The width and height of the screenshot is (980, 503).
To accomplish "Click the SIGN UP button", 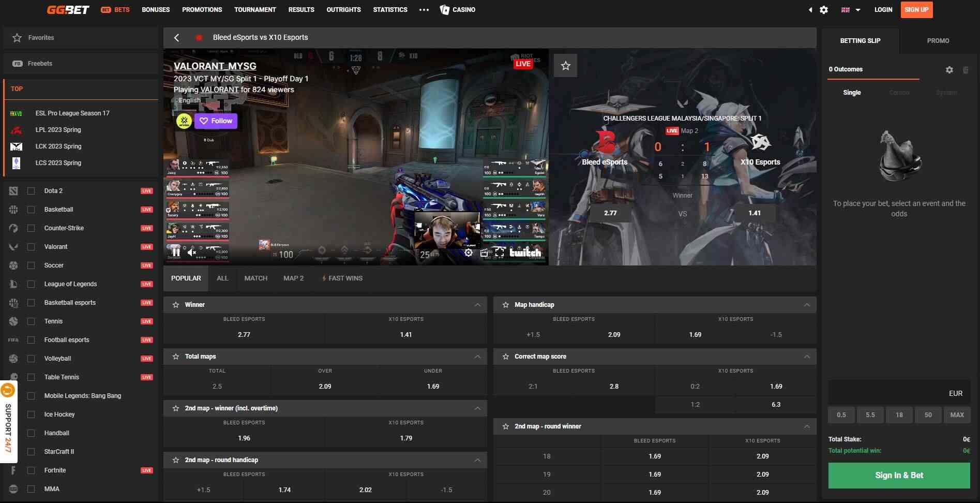I will [917, 10].
